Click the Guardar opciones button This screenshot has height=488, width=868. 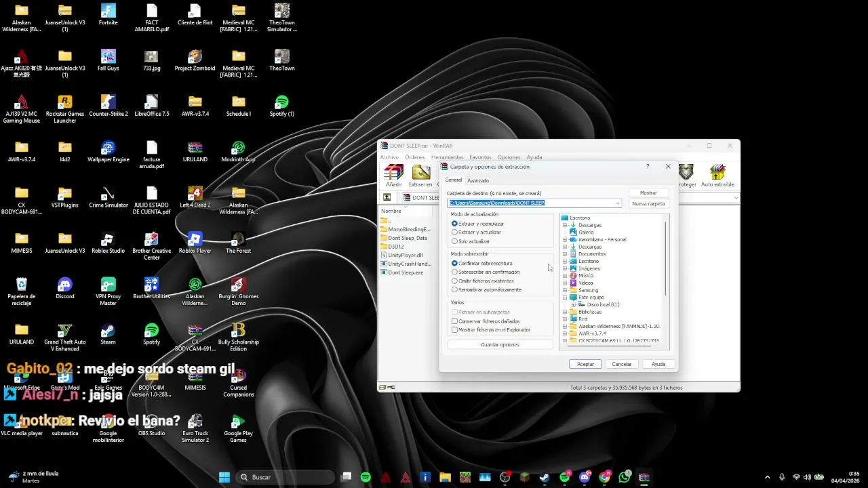click(x=500, y=345)
